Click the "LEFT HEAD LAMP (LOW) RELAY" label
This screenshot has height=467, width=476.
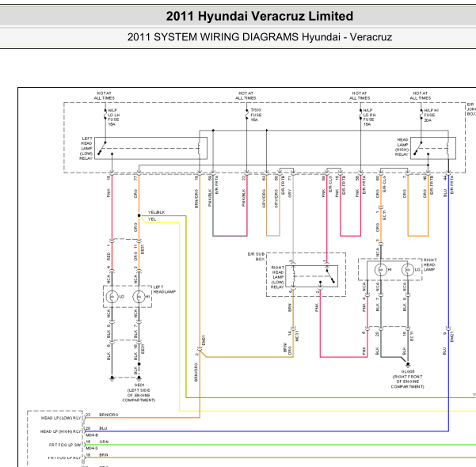86,148
